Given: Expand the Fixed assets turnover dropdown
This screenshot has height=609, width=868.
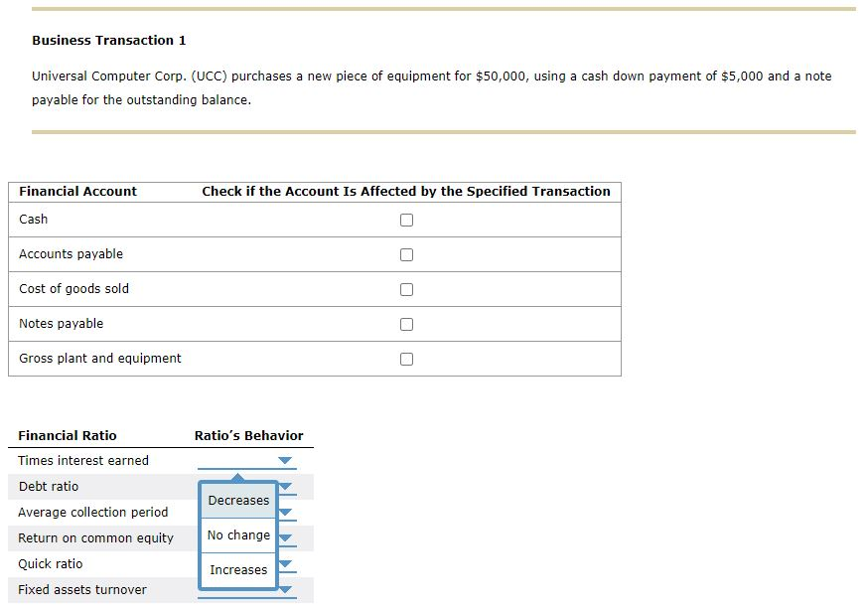Looking at the screenshot, I should (x=283, y=589).
